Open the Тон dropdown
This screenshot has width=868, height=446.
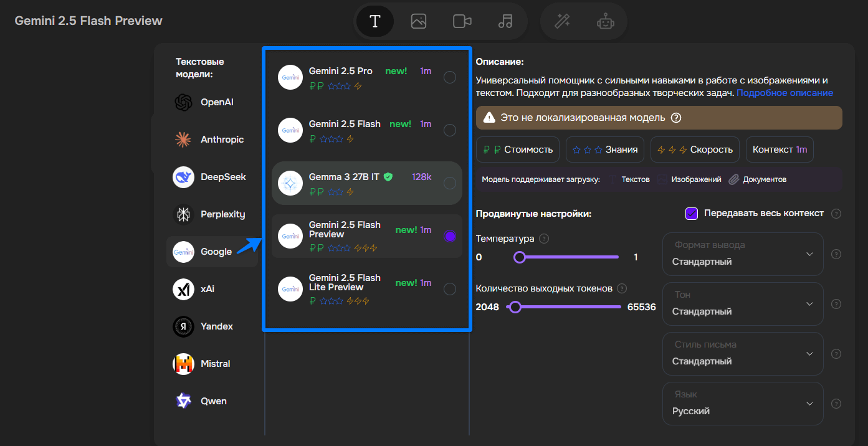click(742, 304)
